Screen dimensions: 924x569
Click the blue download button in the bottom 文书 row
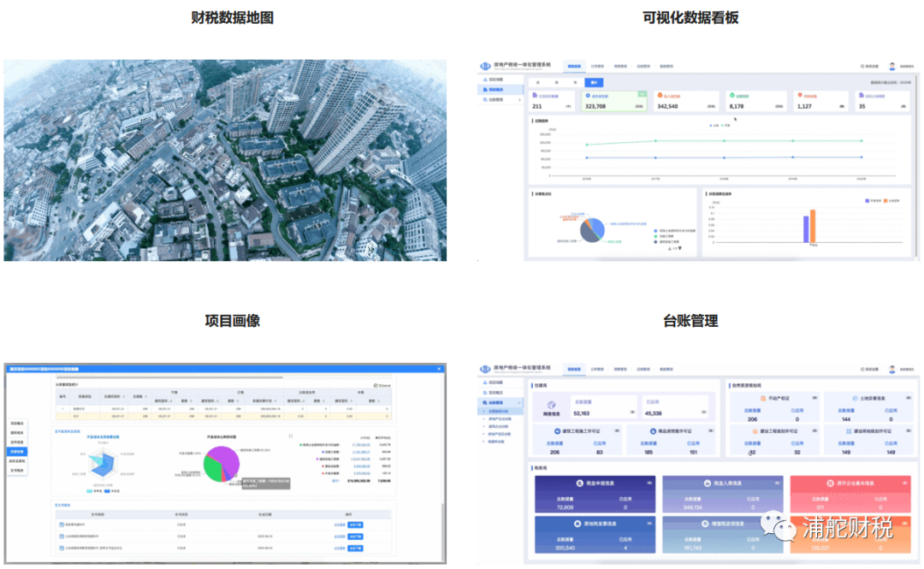355,548
